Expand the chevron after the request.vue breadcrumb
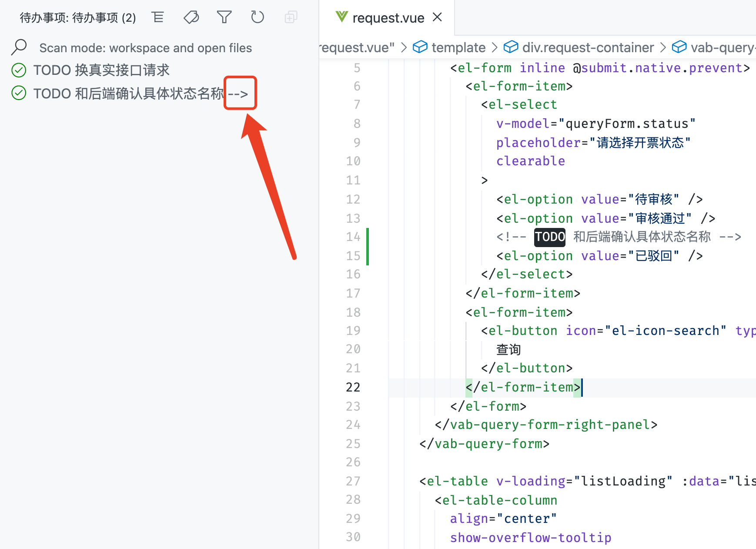This screenshot has height=549, width=756. [404, 47]
